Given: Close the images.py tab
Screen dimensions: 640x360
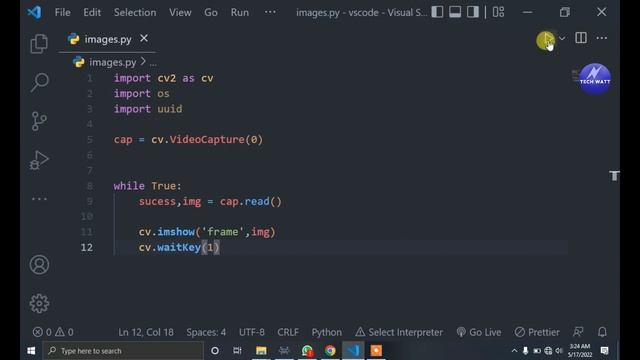Looking at the screenshot, I should (x=144, y=38).
